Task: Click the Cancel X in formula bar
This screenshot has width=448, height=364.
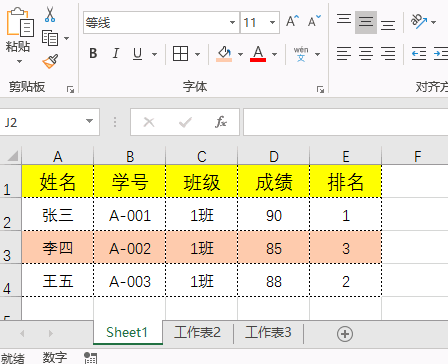Action: [x=149, y=122]
